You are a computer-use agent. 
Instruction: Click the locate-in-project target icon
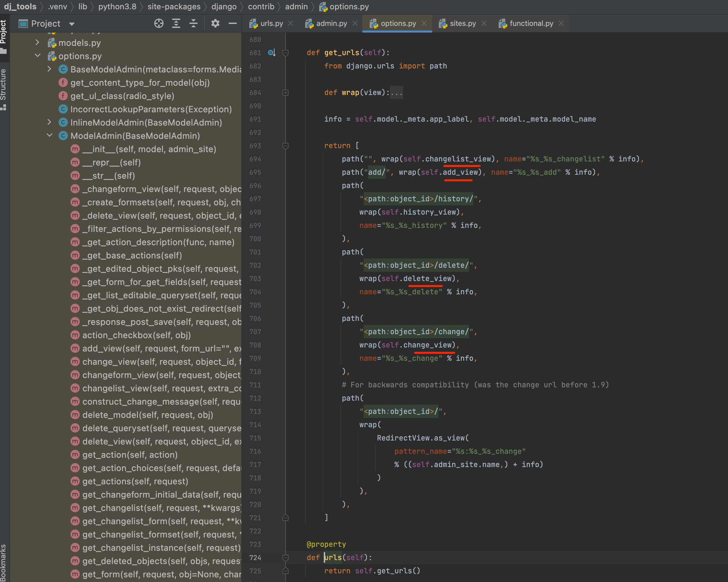pos(159,23)
